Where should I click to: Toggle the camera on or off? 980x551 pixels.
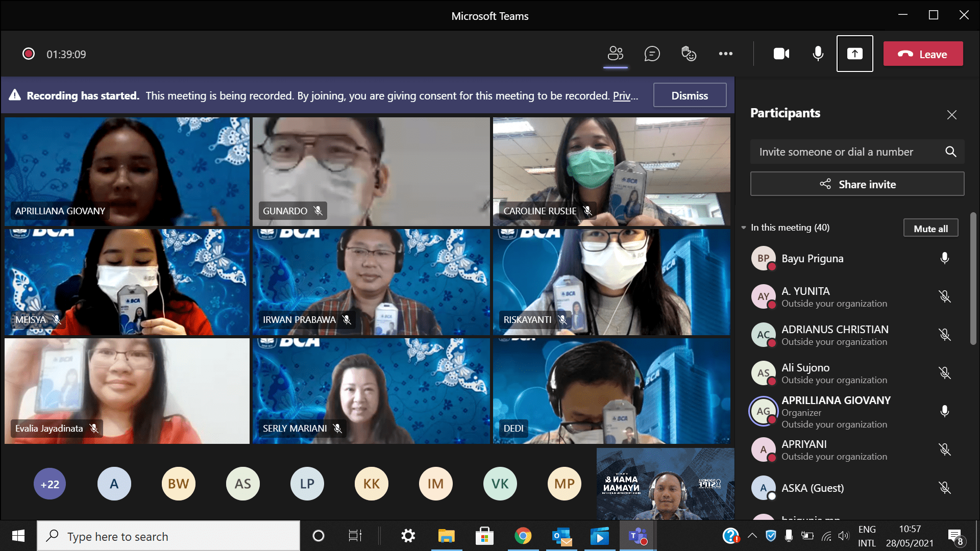[781, 54]
